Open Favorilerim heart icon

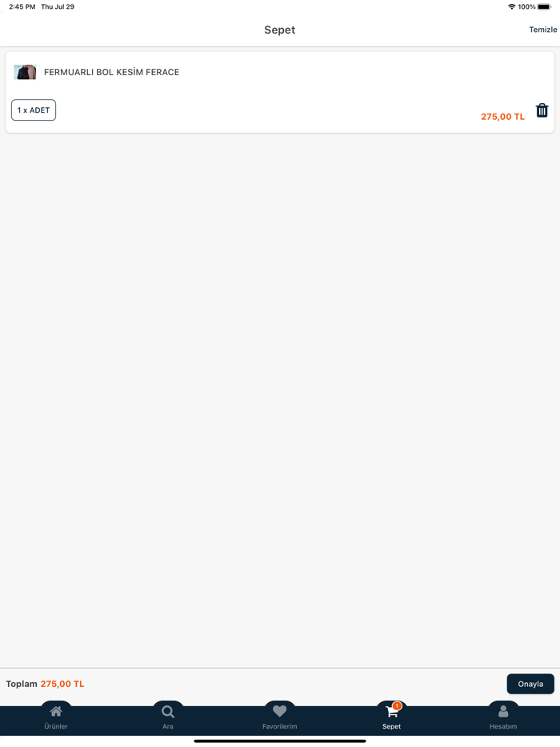[x=280, y=711]
